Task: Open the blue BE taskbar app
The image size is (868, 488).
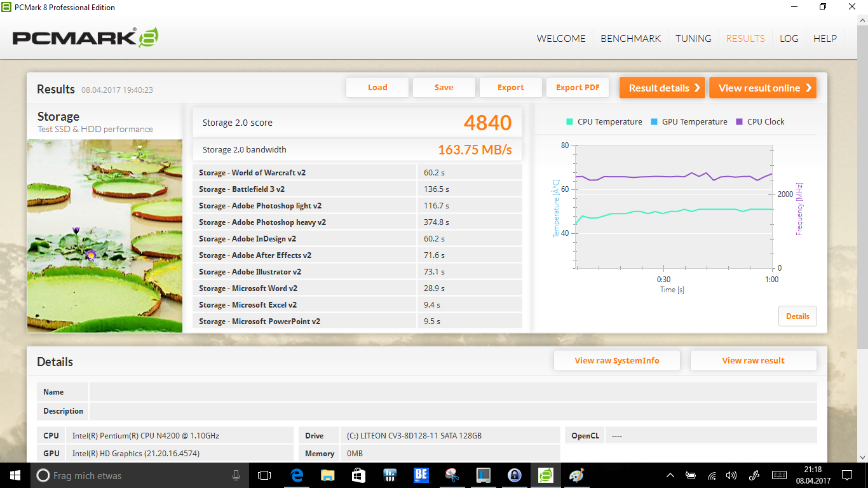Action: coord(421,475)
